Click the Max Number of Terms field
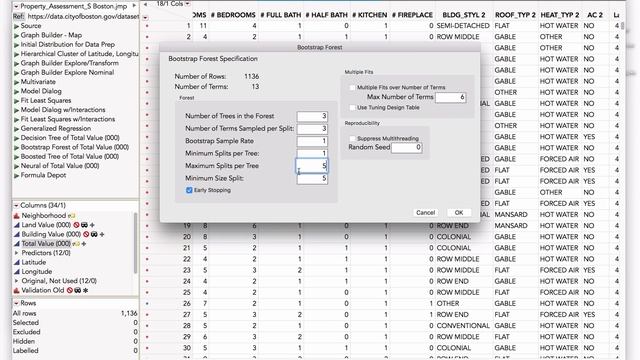Image resolution: width=640 pixels, height=360 pixels. click(x=451, y=97)
